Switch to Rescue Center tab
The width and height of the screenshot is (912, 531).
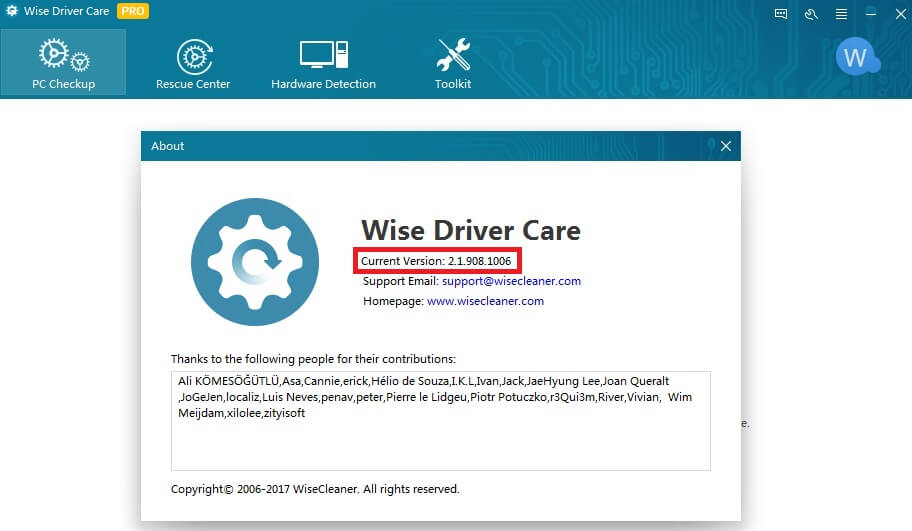[x=193, y=64]
